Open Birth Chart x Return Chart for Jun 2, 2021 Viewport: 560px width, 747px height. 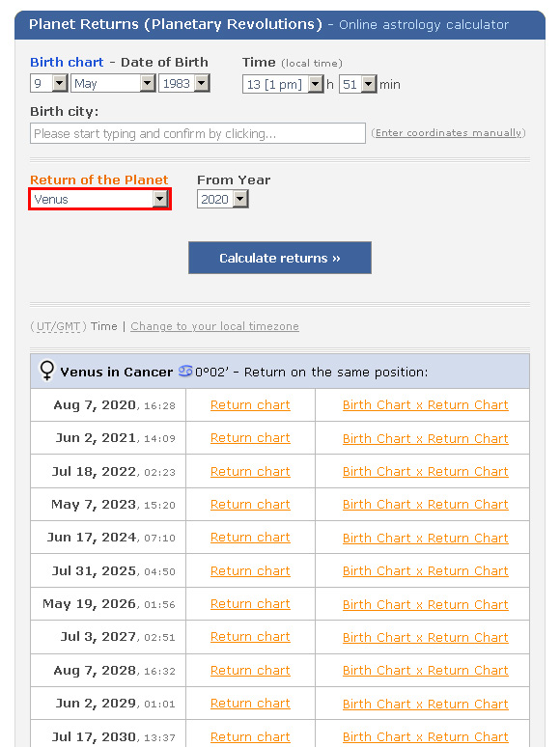425,438
